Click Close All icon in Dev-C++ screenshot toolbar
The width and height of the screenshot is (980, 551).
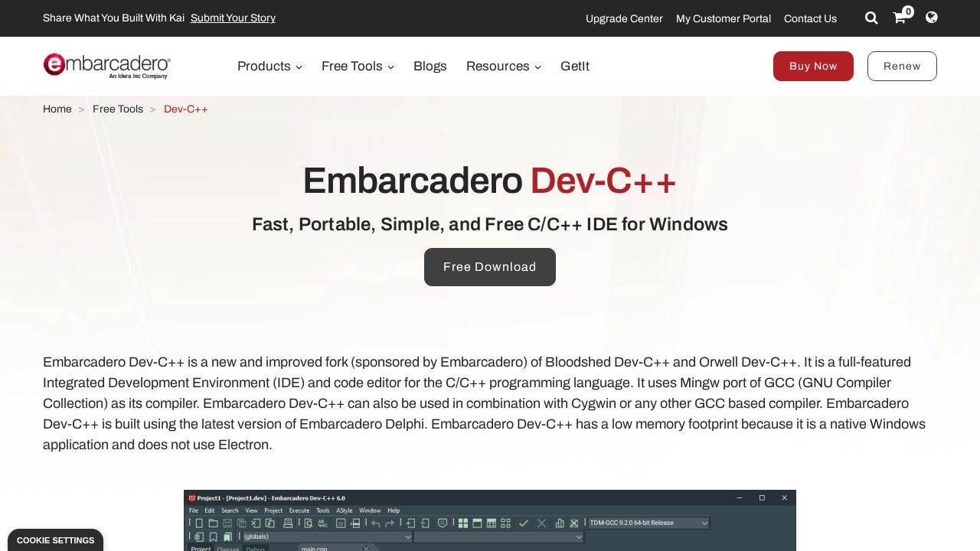pyautogui.click(x=269, y=523)
